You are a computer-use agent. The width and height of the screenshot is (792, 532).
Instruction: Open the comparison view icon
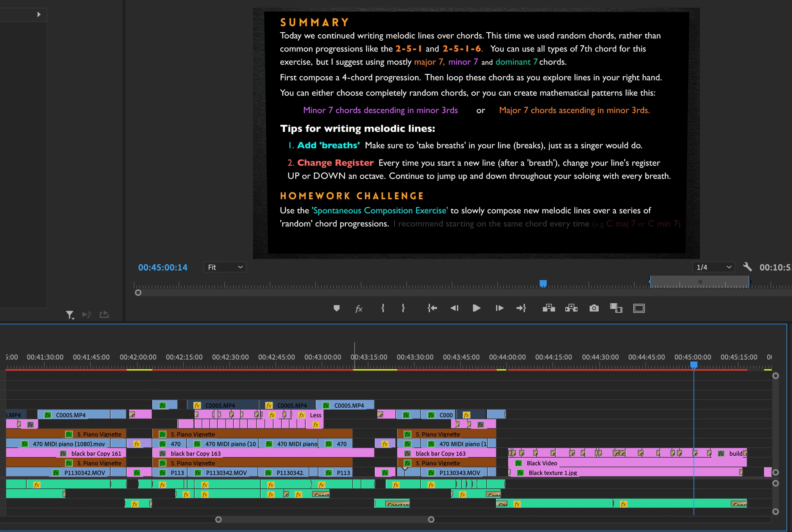616,308
